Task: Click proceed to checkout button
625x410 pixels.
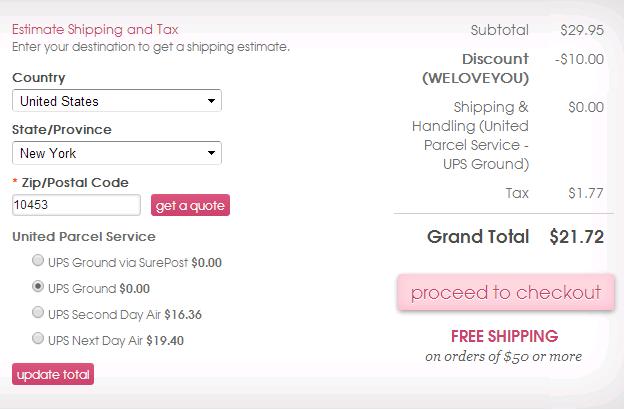Action: point(506,292)
